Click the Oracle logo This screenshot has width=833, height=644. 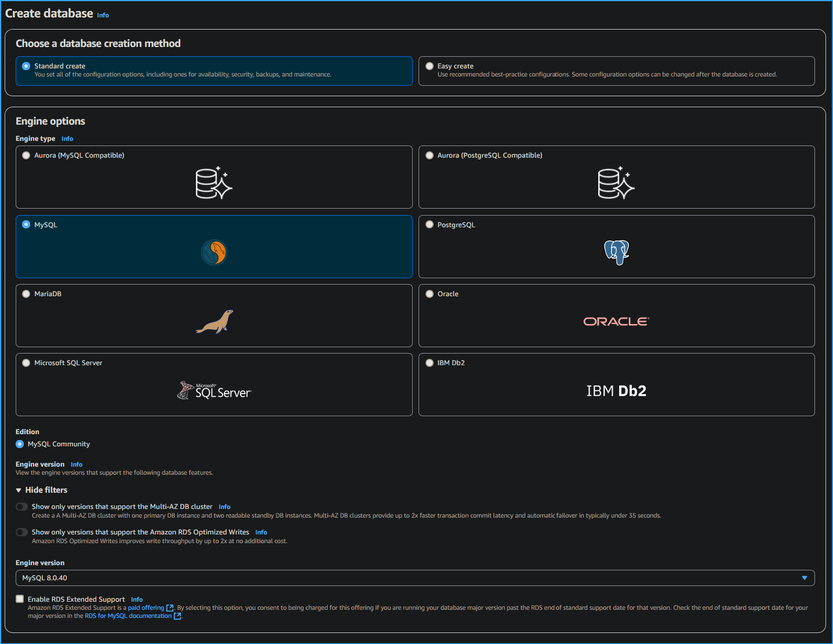[x=616, y=321]
